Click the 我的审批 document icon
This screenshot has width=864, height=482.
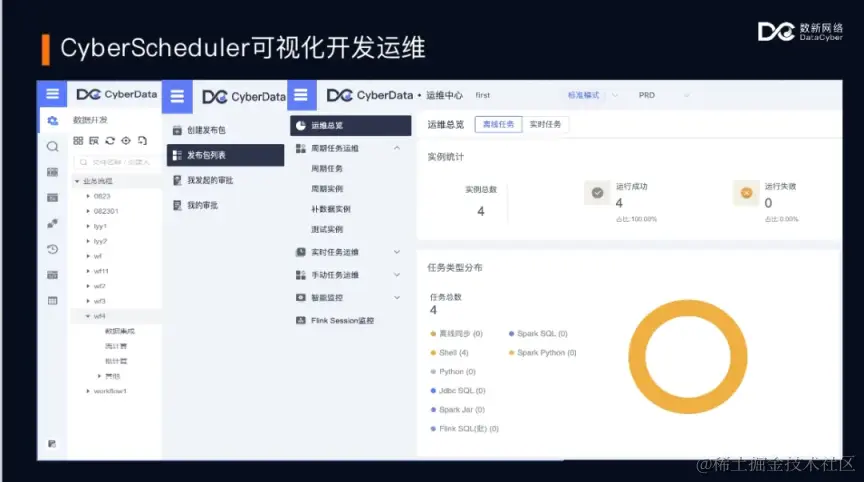point(177,205)
